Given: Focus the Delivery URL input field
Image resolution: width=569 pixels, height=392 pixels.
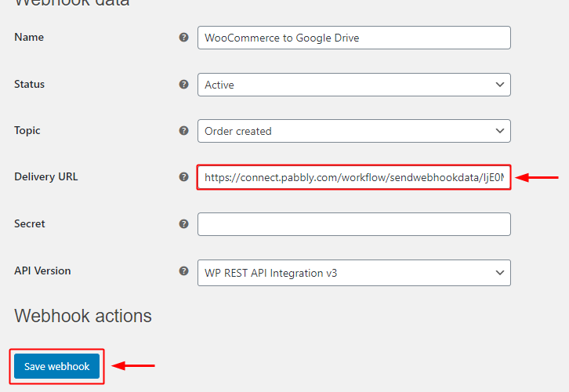Looking at the screenshot, I should tap(353, 177).
